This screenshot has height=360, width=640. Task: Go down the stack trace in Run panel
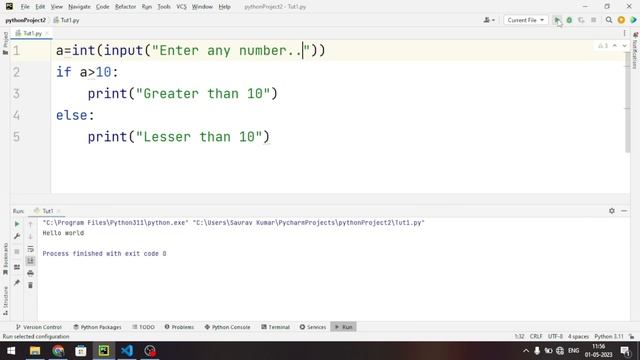30,236
